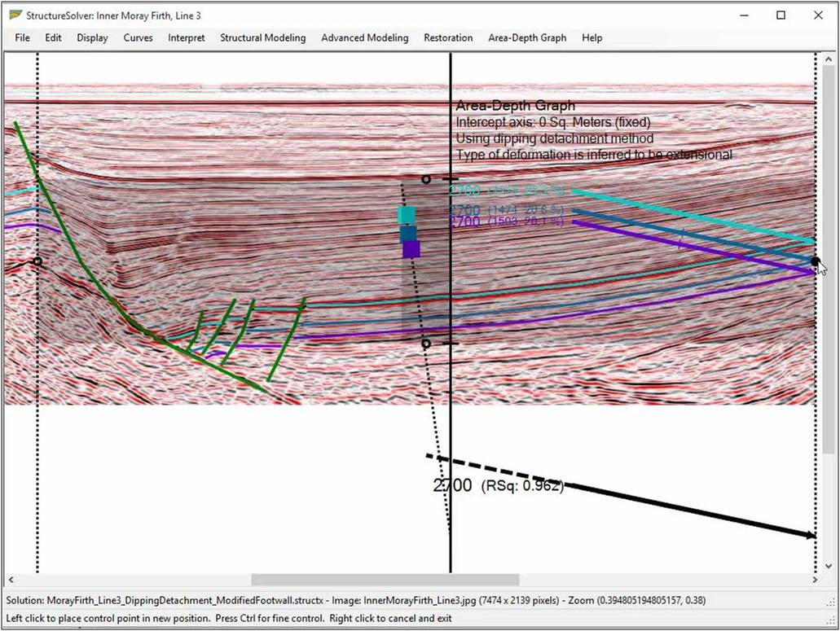840x631 pixels.
Task: Open the Help menu
Action: click(592, 37)
